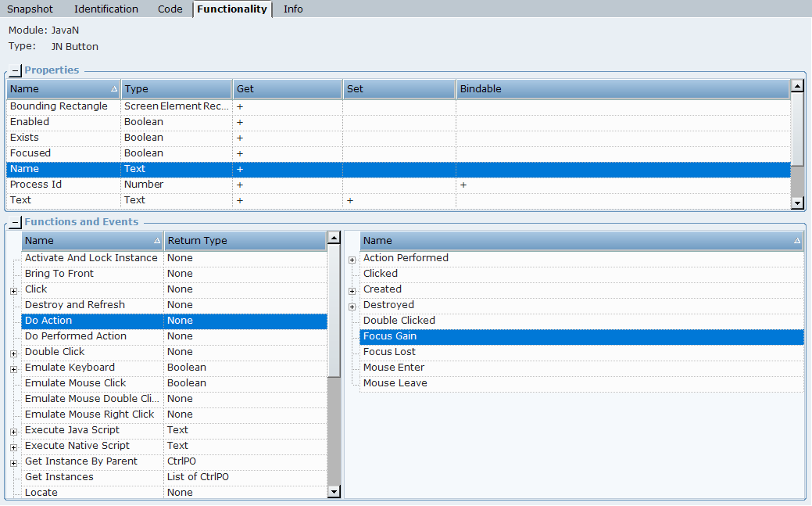Collapse the Functions and Events section
812x506 pixels.
point(16,223)
